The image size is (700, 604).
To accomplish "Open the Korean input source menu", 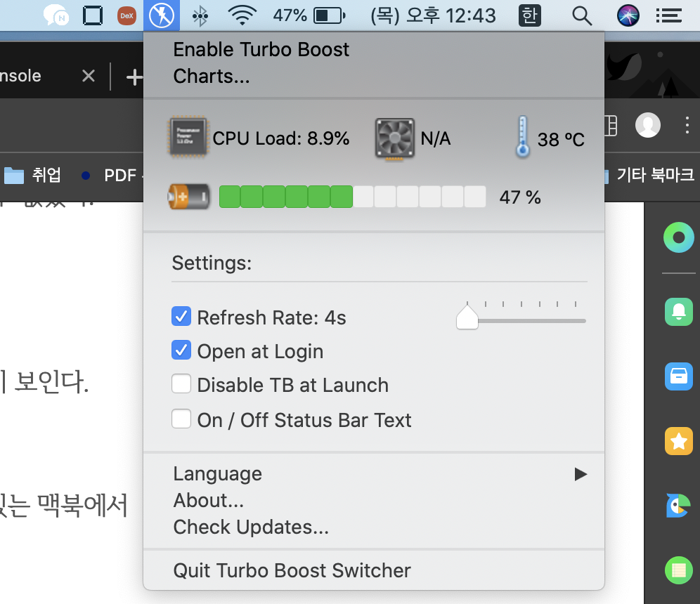I will (x=530, y=15).
